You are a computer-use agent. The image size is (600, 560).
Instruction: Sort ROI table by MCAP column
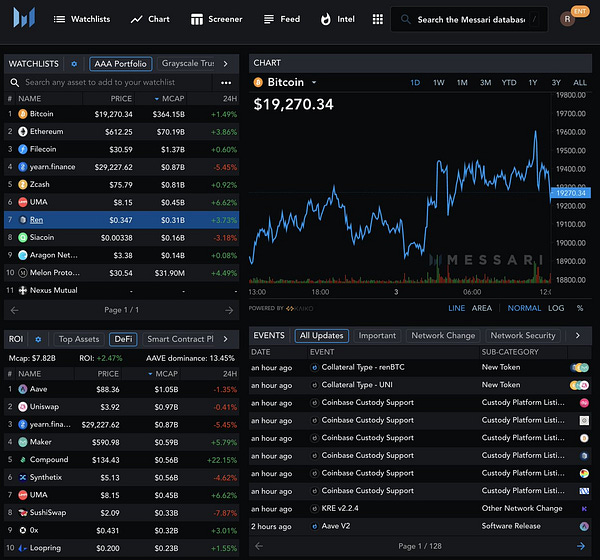pos(163,374)
